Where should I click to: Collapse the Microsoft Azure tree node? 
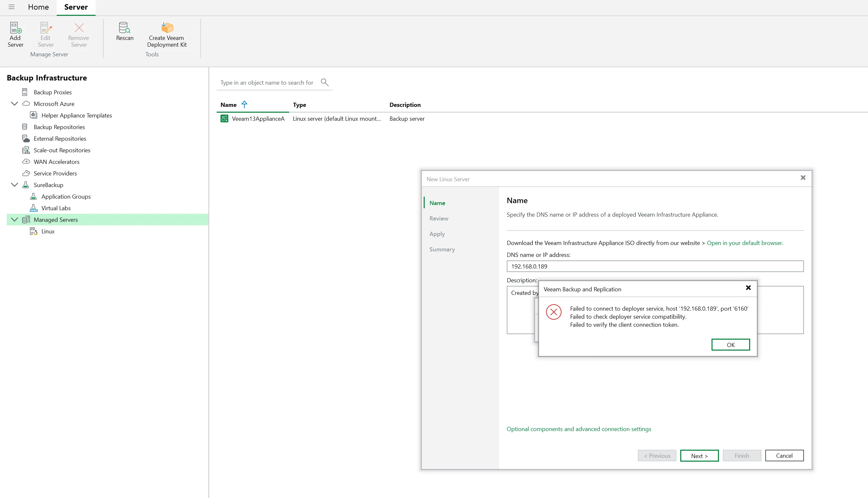pyautogui.click(x=14, y=104)
